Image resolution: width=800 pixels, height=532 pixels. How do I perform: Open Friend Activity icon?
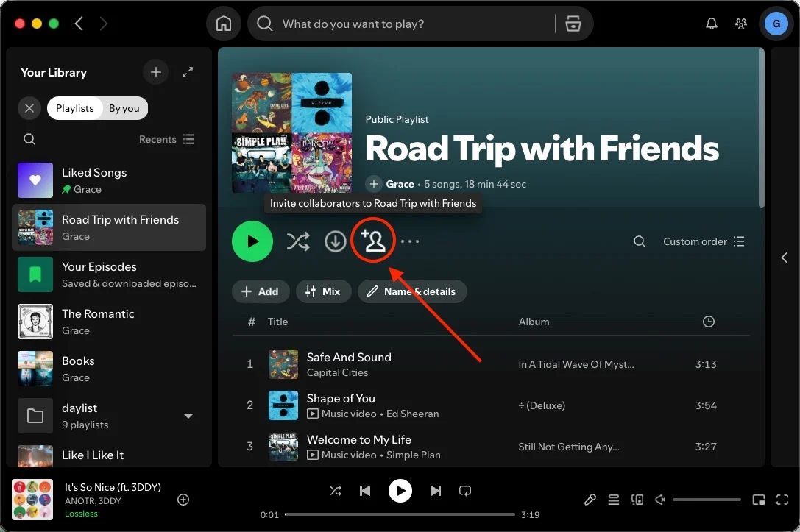(741, 24)
